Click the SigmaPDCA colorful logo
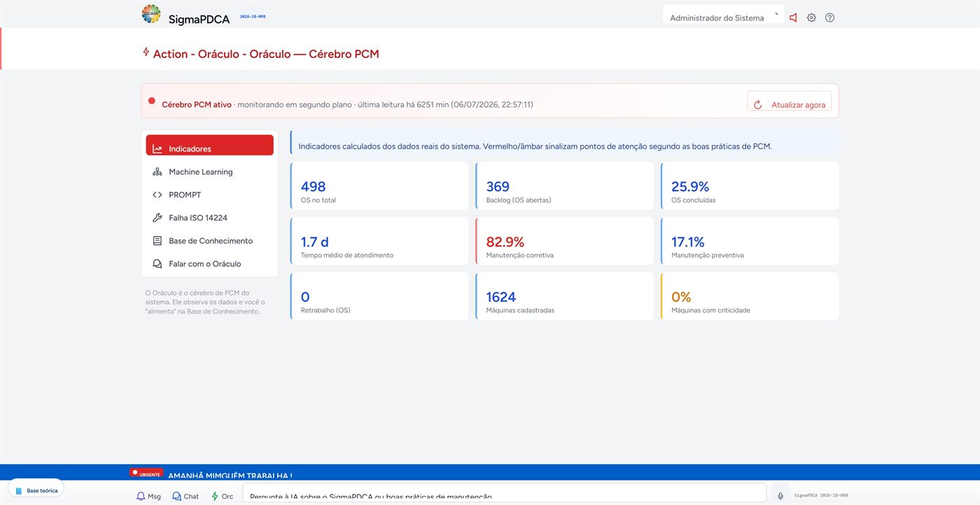Screen dimensions: 980x505 pos(150,14)
